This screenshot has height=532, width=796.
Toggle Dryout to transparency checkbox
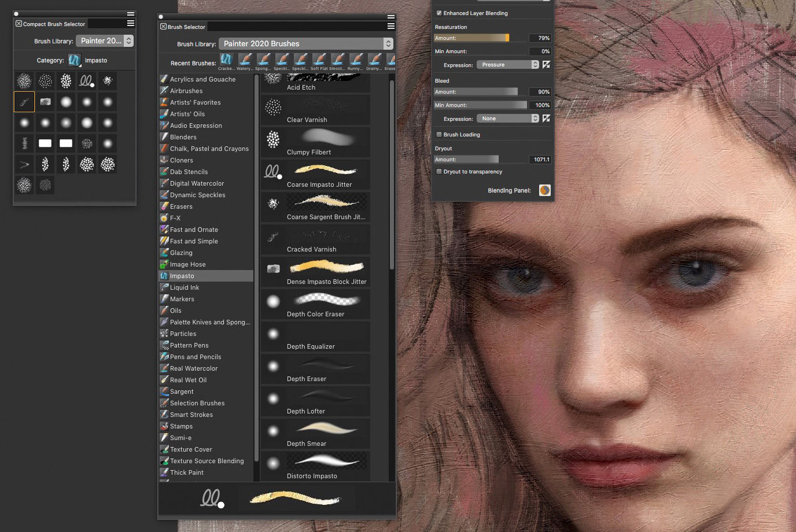click(439, 172)
